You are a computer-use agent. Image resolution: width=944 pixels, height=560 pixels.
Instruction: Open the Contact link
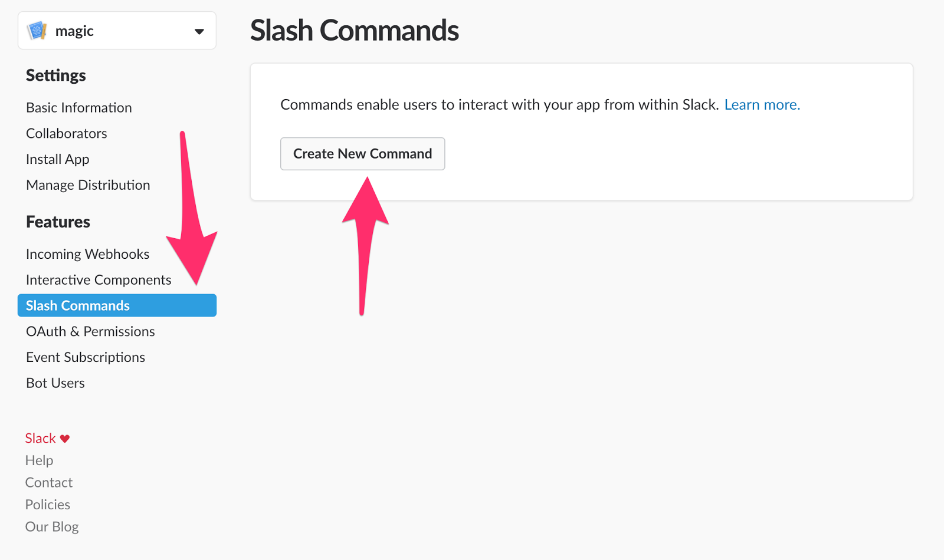click(49, 482)
